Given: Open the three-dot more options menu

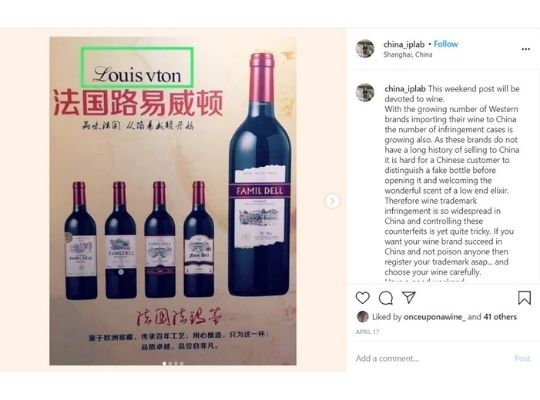Looking at the screenshot, I should click(526, 49).
